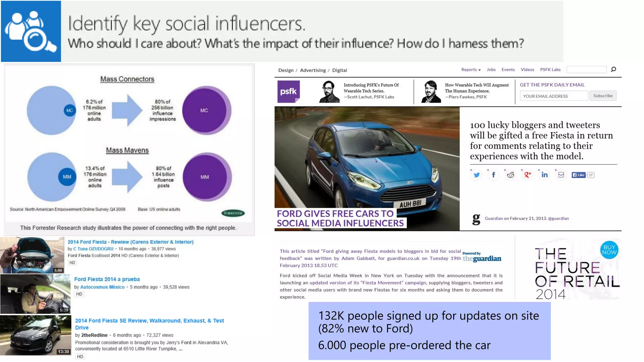Click the purple PSFK logo
The image size is (644, 362).
coord(288,91)
